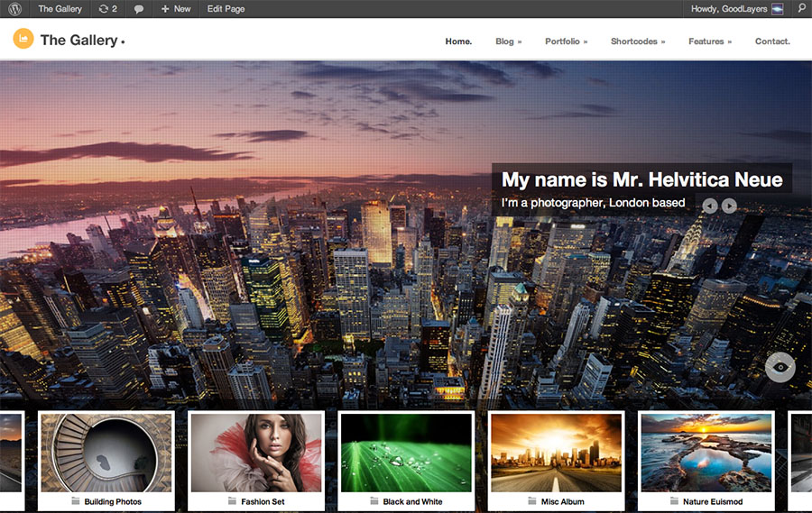The width and height of the screenshot is (812, 513).
Task: Click folder icon beside Building Photos
Action: pyautogui.click(x=76, y=501)
